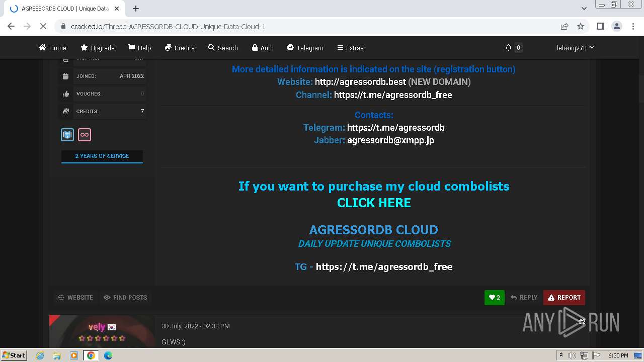Click the AGRESSORDB CLOUD signature heading
The height and width of the screenshot is (362, 644).
374,230
